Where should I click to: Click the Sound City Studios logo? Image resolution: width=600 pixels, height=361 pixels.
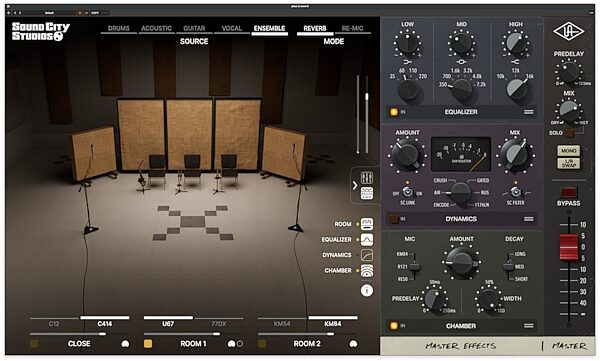[41, 31]
